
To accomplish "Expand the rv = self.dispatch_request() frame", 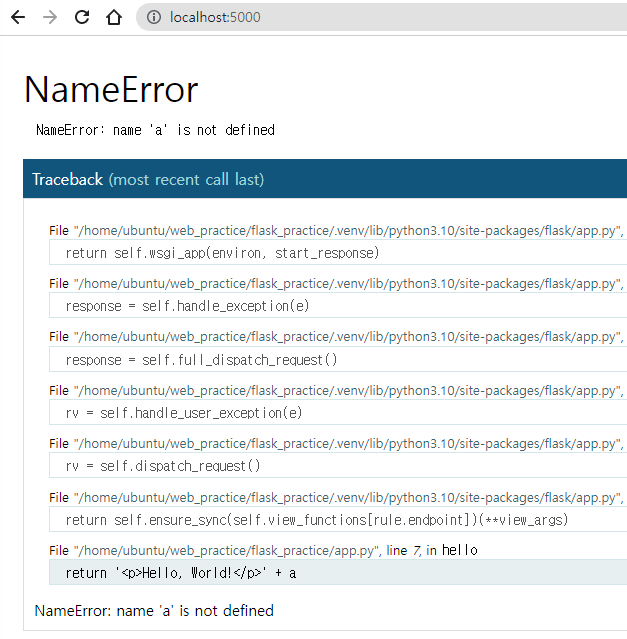I will click(x=338, y=465).
